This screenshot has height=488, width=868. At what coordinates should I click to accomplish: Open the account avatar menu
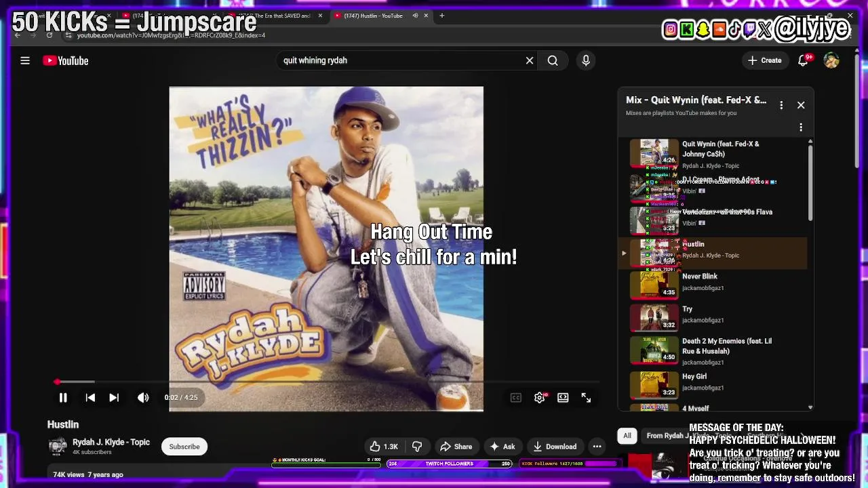pyautogui.click(x=831, y=60)
